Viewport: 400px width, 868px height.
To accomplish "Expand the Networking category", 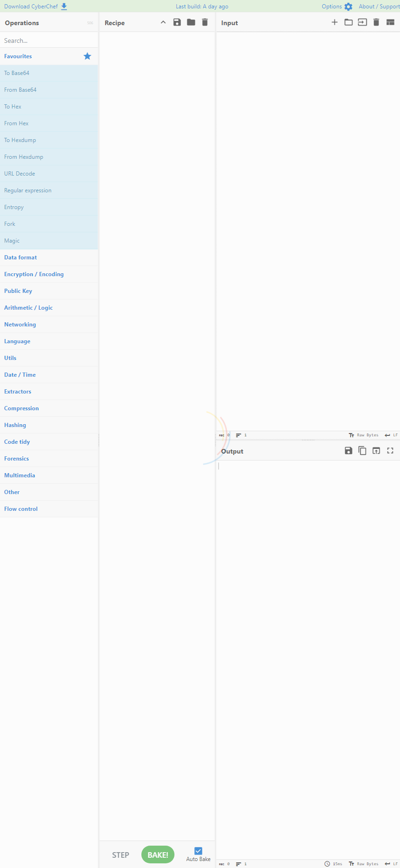I will tap(49, 325).
